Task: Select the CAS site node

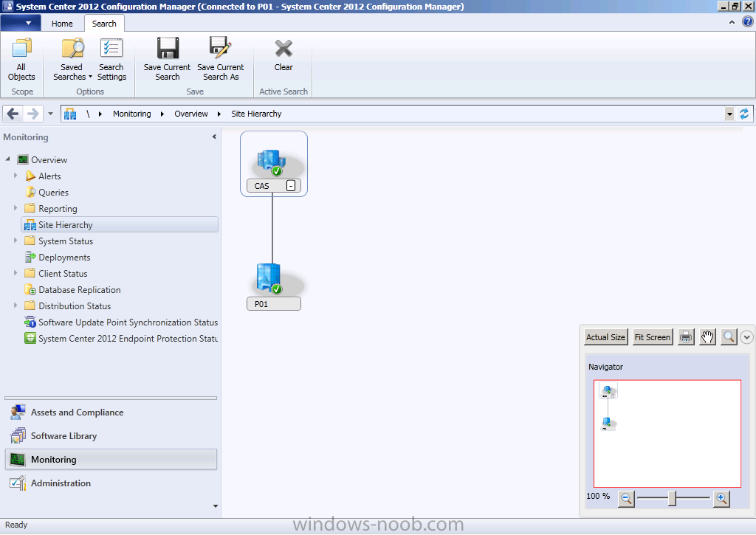Action: click(274, 164)
